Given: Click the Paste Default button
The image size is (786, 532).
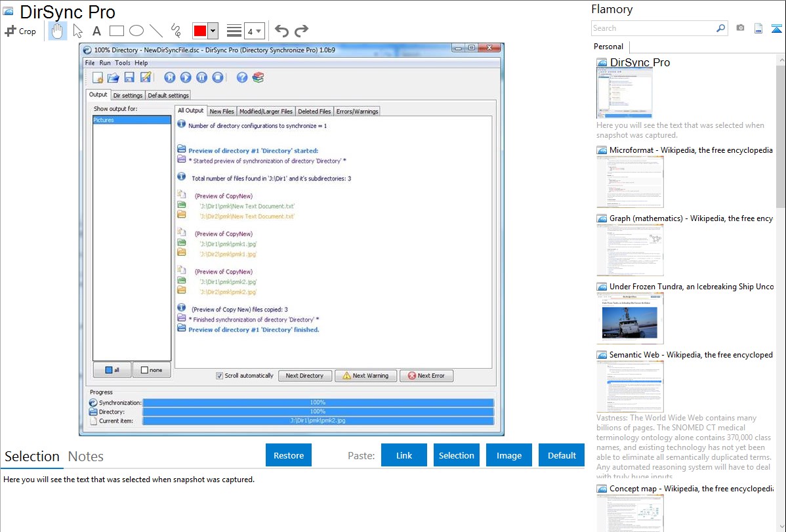Looking at the screenshot, I should tap(562, 455).
